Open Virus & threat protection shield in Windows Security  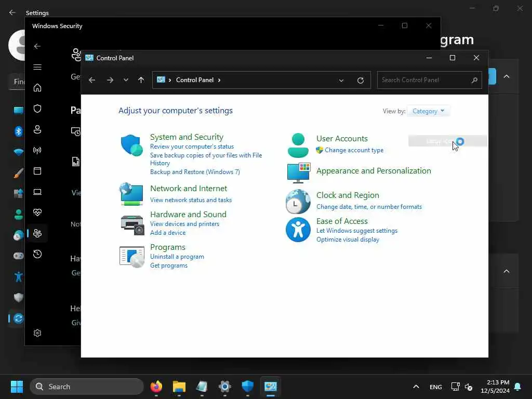37,109
